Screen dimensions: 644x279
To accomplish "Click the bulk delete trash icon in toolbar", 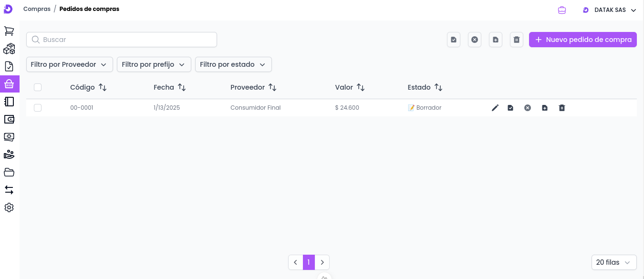I will point(517,40).
